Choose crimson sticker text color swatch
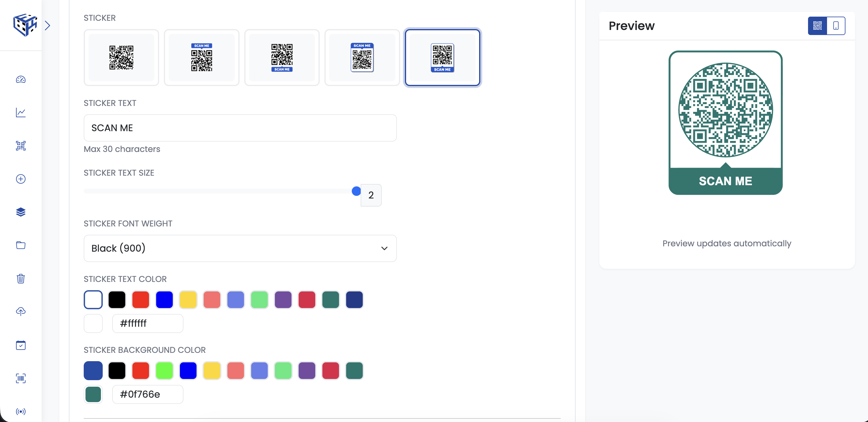This screenshot has height=422, width=868. (307, 300)
